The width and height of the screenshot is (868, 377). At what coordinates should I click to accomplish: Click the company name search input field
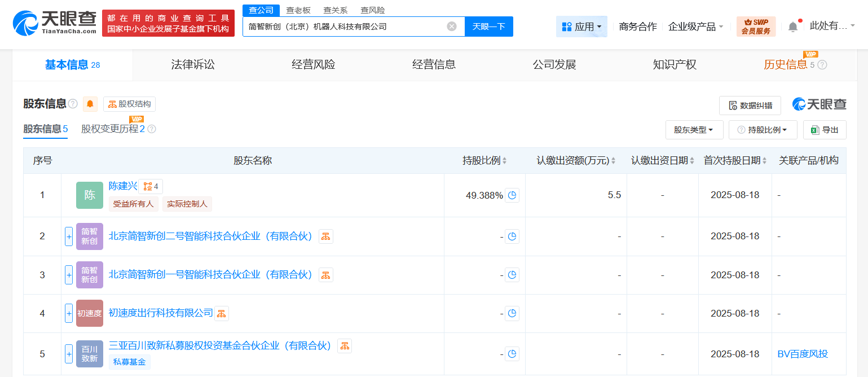344,27
